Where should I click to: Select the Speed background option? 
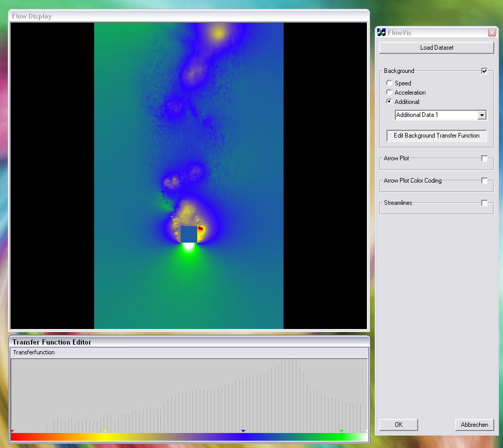389,83
